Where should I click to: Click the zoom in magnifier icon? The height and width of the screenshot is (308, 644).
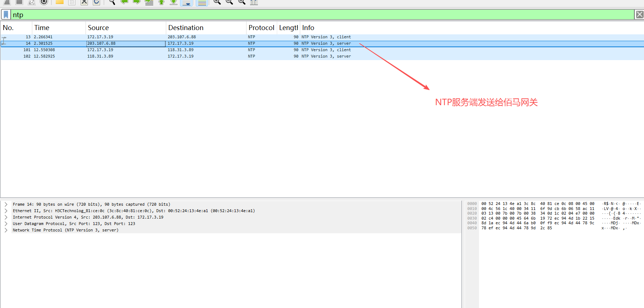click(217, 2)
